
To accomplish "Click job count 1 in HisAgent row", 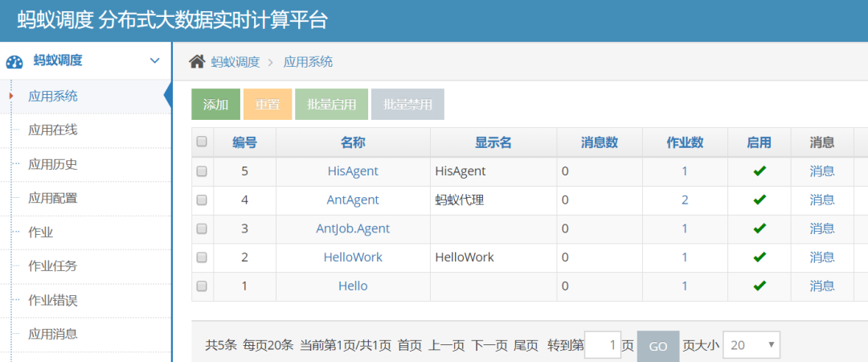I will click(x=685, y=171).
